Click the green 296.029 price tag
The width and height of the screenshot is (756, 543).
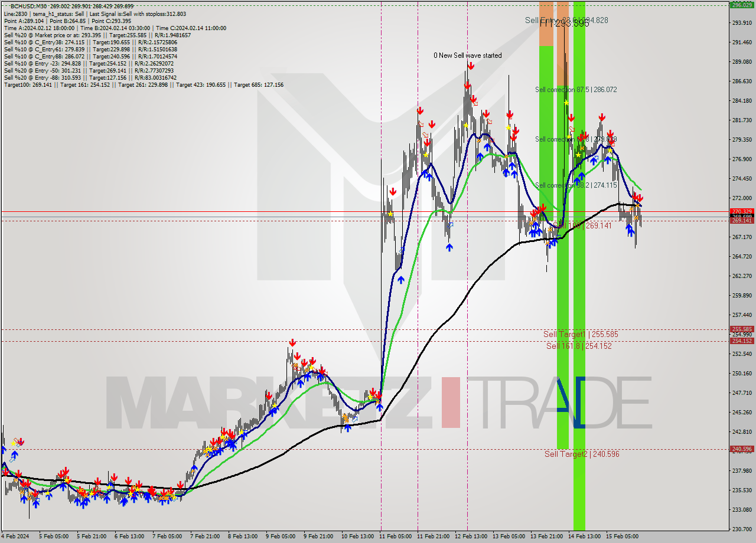[742, 5]
